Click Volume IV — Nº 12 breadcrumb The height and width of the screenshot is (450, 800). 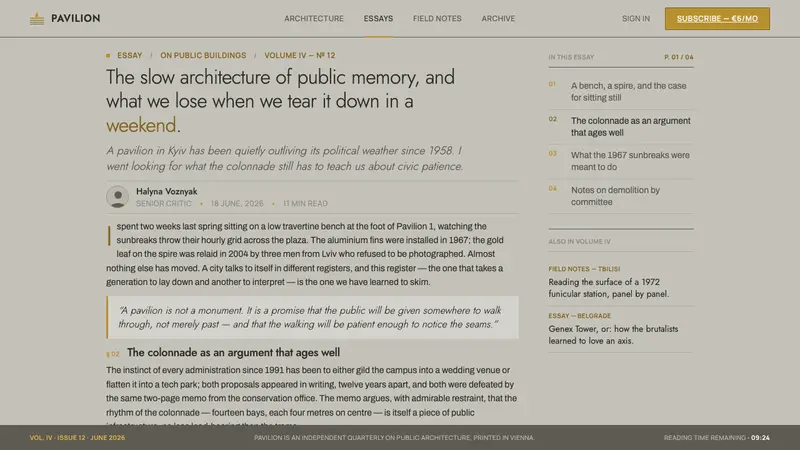(299, 55)
